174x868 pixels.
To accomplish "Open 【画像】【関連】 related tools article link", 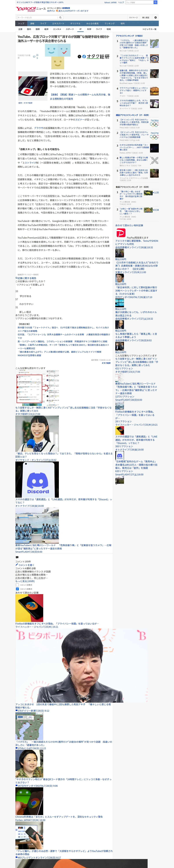I will [80, 97].
